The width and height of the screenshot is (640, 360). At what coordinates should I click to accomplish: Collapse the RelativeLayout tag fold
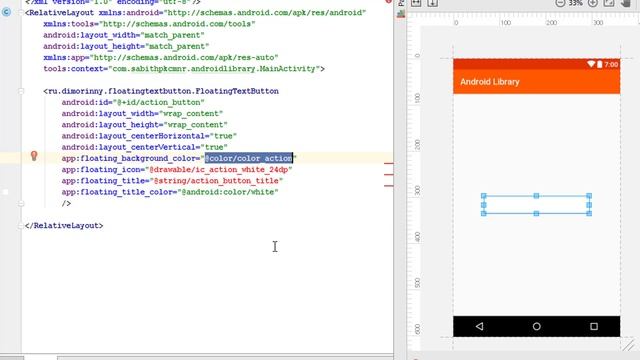coord(21,13)
